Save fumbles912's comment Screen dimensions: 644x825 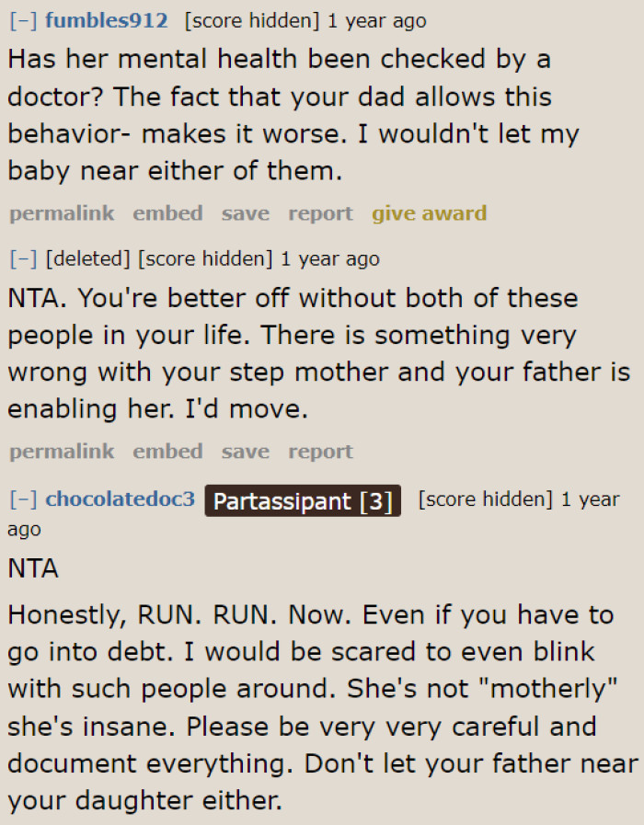click(245, 212)
